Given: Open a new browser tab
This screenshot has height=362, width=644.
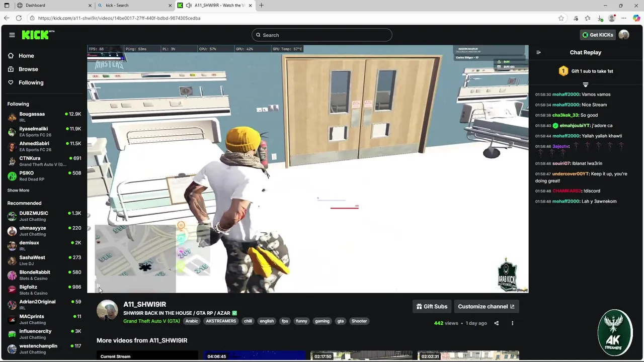Looking at the screenshot, I should pyautogui.click(x=261, y=5).
